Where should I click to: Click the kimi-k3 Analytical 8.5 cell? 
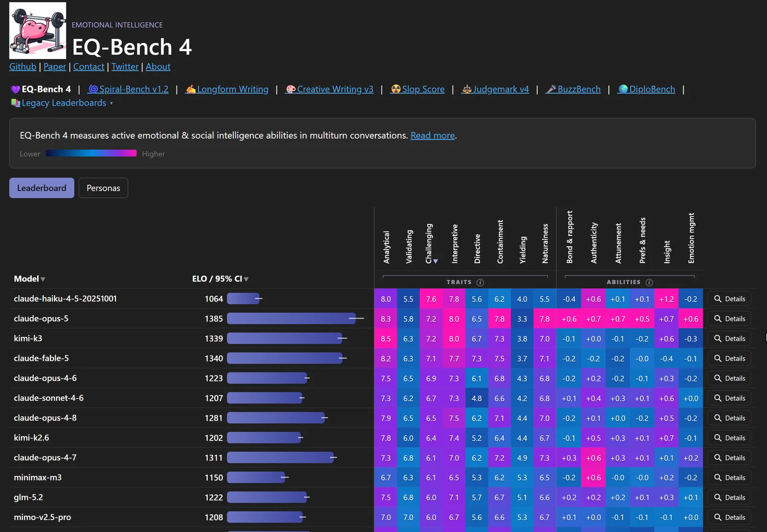(x=386, y=338)
